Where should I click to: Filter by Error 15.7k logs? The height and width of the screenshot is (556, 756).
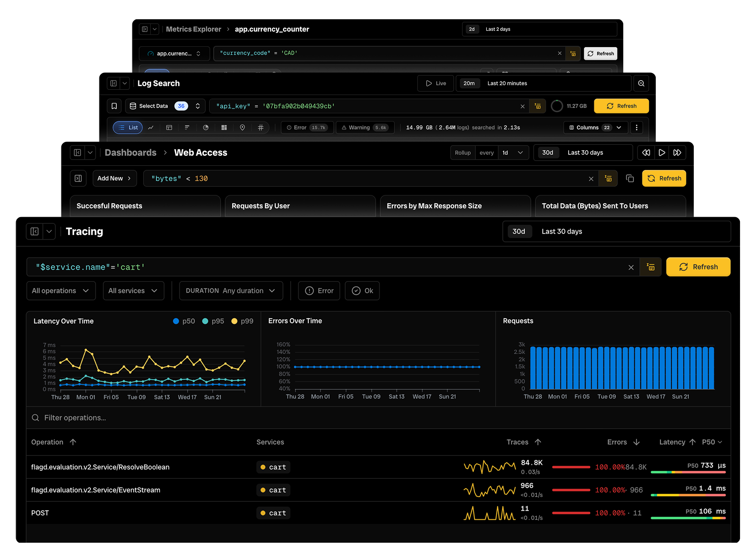308,127
